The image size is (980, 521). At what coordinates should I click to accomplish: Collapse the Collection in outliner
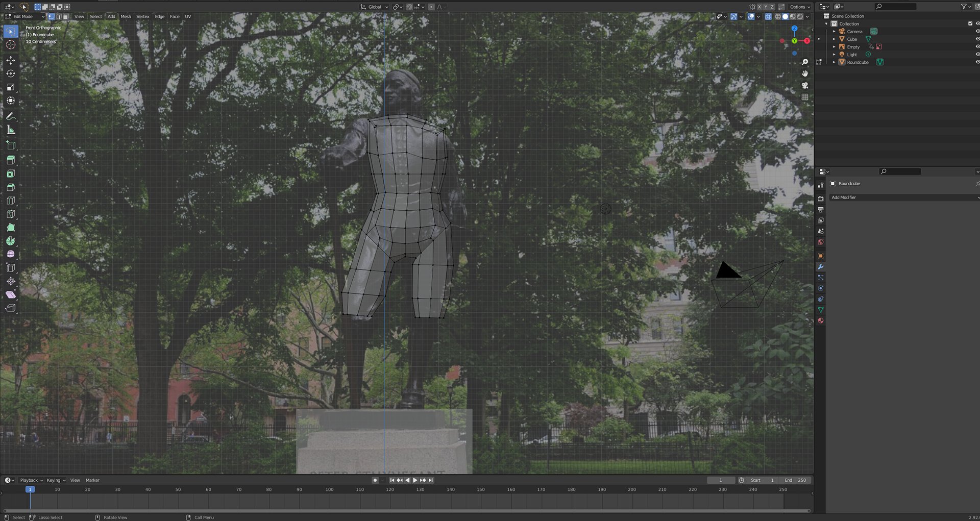[827, 23]
